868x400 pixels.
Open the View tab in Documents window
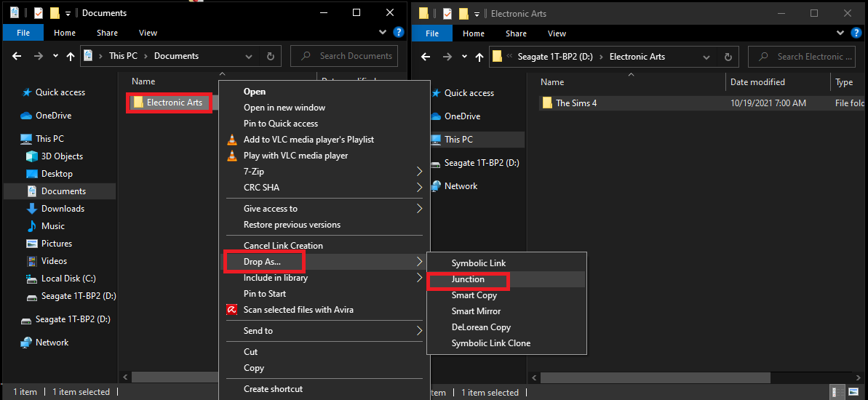point(148,33)
